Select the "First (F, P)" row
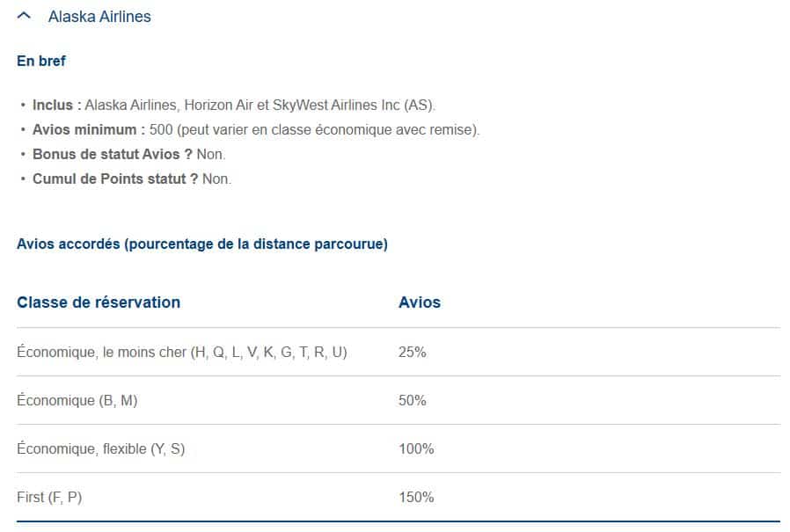This screenshot has width=790, height=532. point(49,498)
